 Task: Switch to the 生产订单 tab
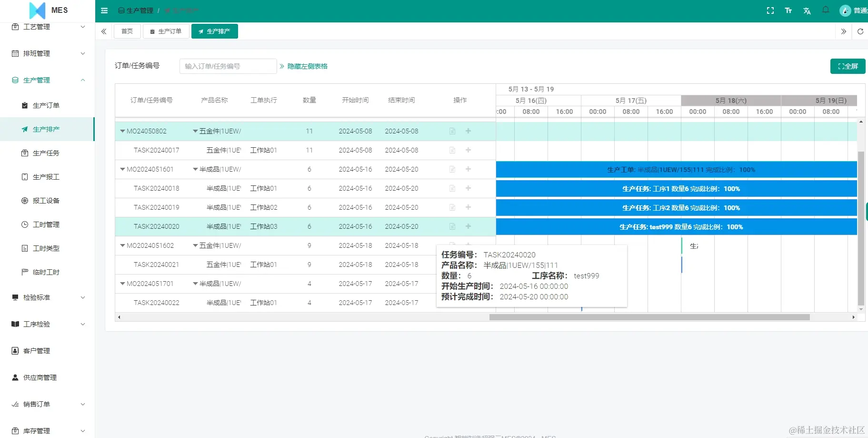click(x=166, y=31)
